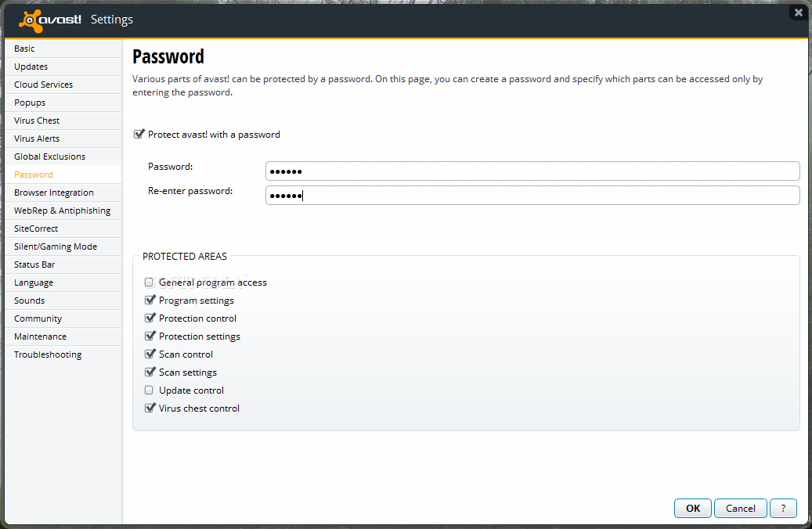
Task: Go to Updates settings
Action: click(x=63, y=67)
